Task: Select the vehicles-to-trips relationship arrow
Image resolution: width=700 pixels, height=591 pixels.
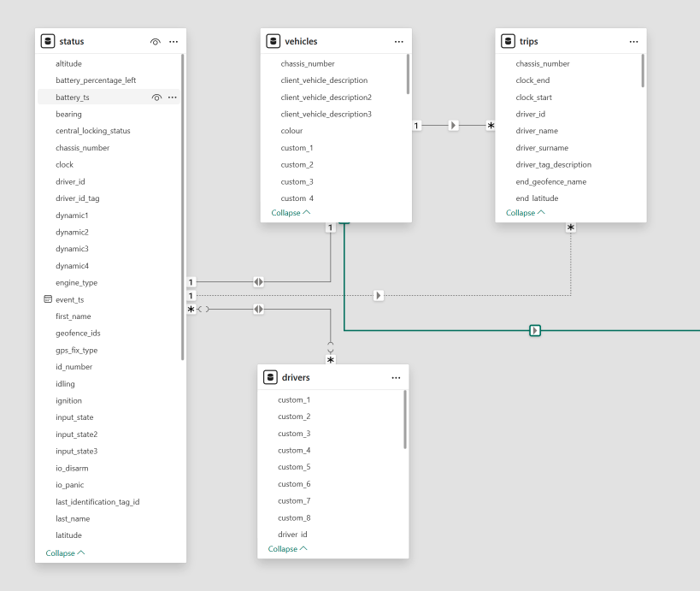Action: coord(453,126)
